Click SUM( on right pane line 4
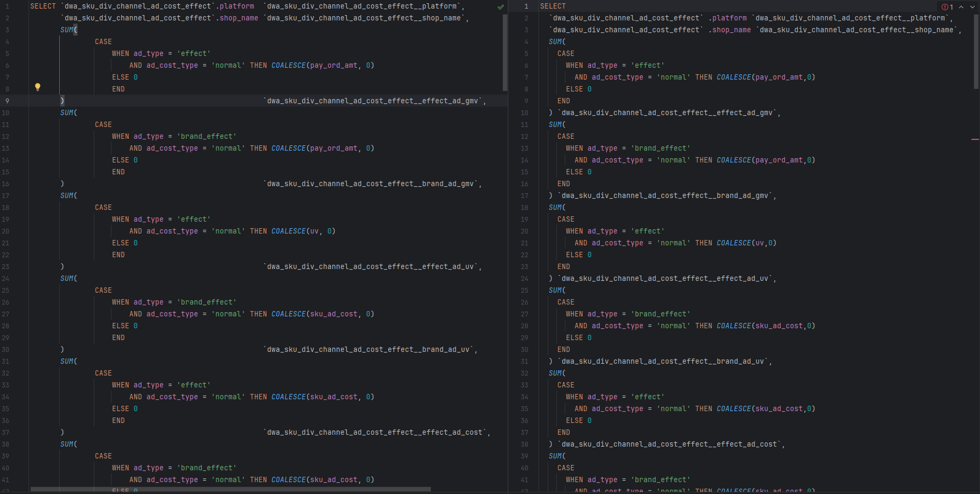980x494 pixels. click(x=557, y=41)
